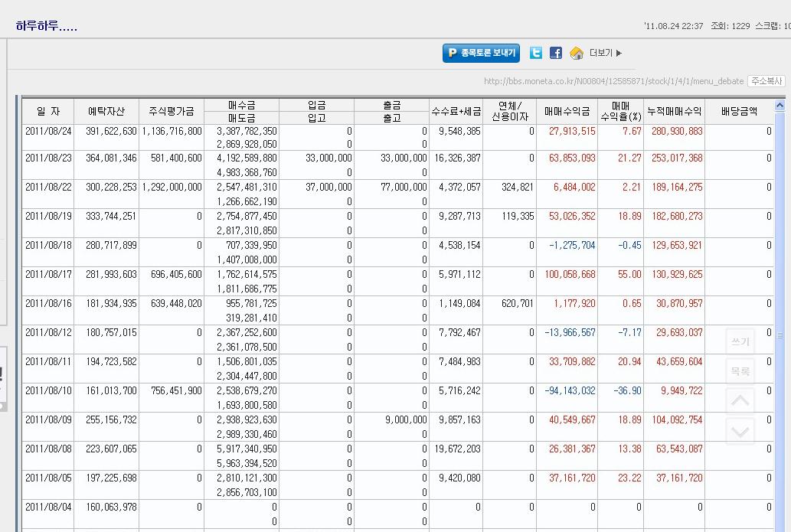
Task: Copy the address with the 주소복사 button
Action: (766, 81)
